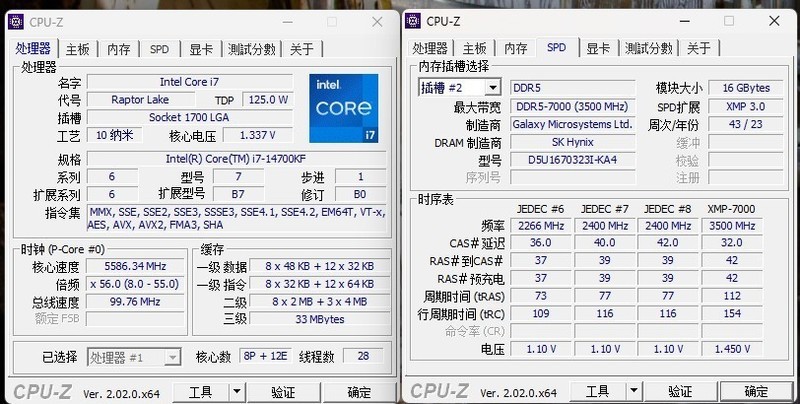The width and height of the screenshot is (800, 404).
Task: Select SPD tab in right window
Action: tap(557, 47)
